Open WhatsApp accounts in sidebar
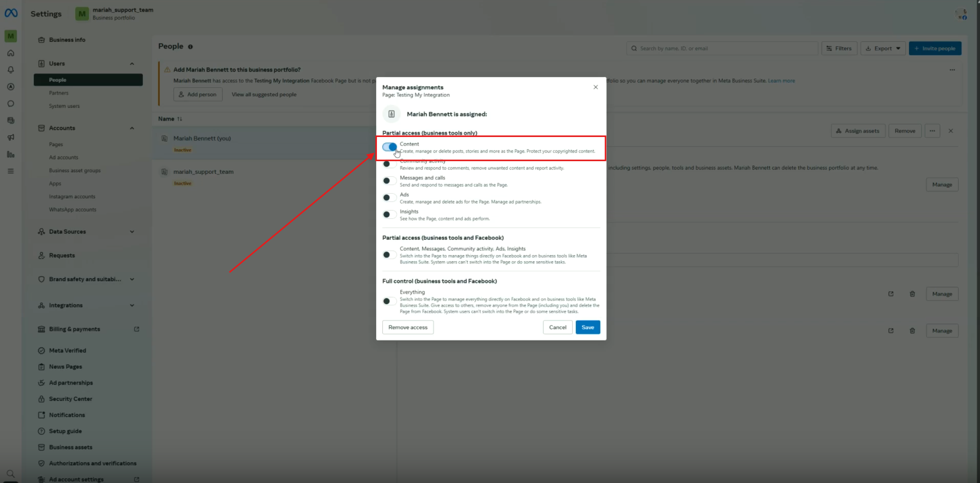Viewport: 980px width, 483px height. [72, 209]
